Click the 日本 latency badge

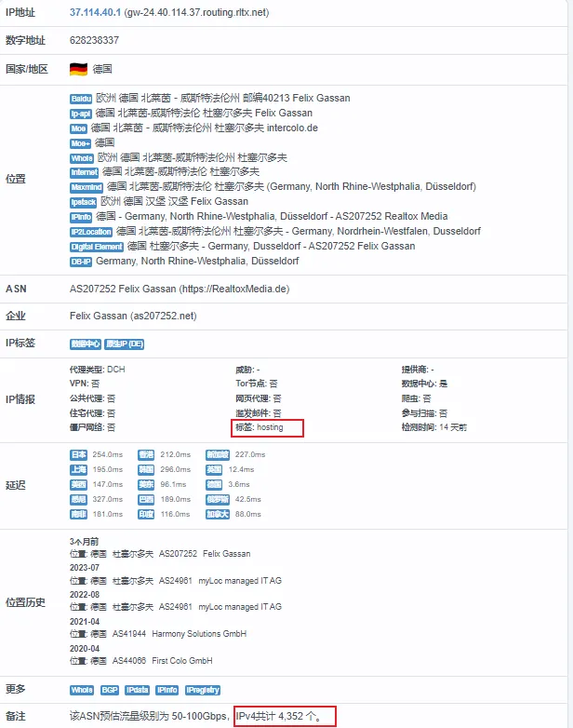point(79,454)
